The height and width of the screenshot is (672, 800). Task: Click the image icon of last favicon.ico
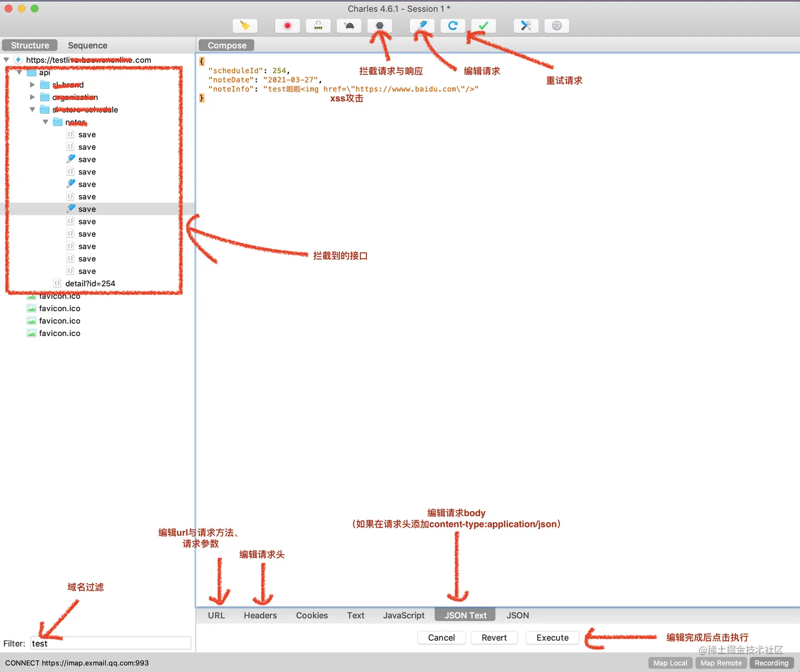[32, 333]
